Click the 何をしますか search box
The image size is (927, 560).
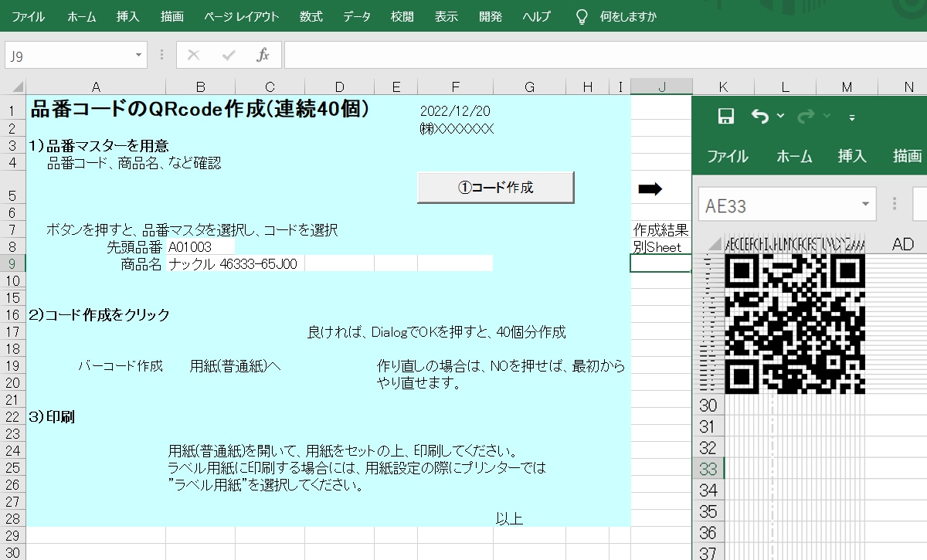pos(629,16)
